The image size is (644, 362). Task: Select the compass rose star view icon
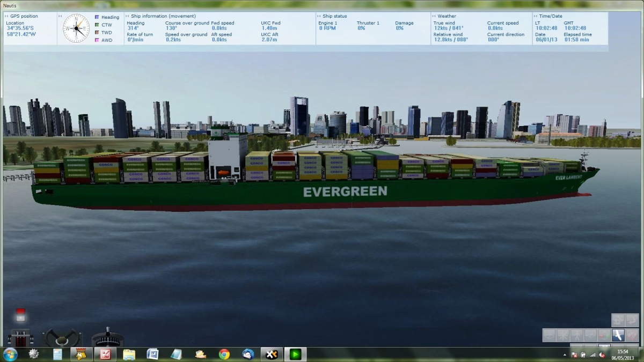[x=563, y=335]
